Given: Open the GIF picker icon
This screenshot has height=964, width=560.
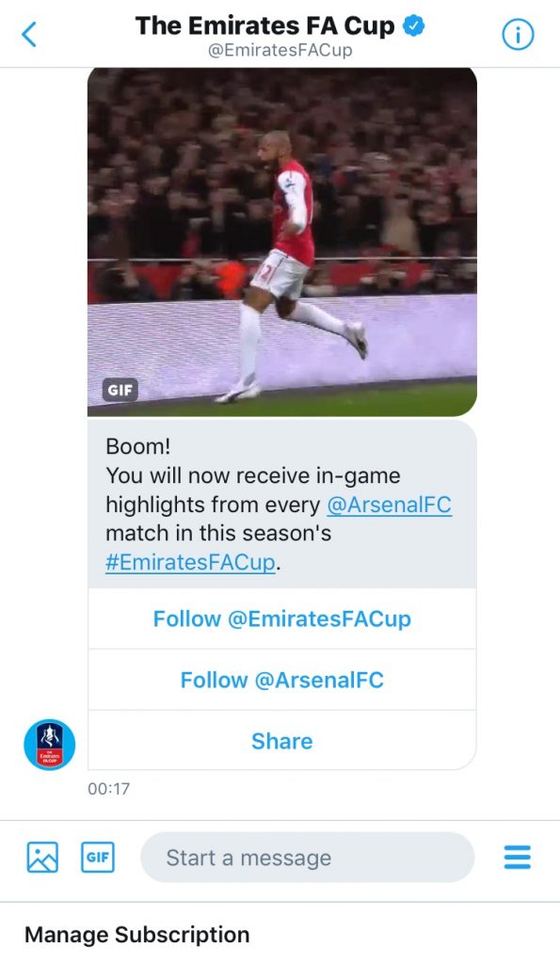Looking at the screenshot, I should click(x=98, y=858).
